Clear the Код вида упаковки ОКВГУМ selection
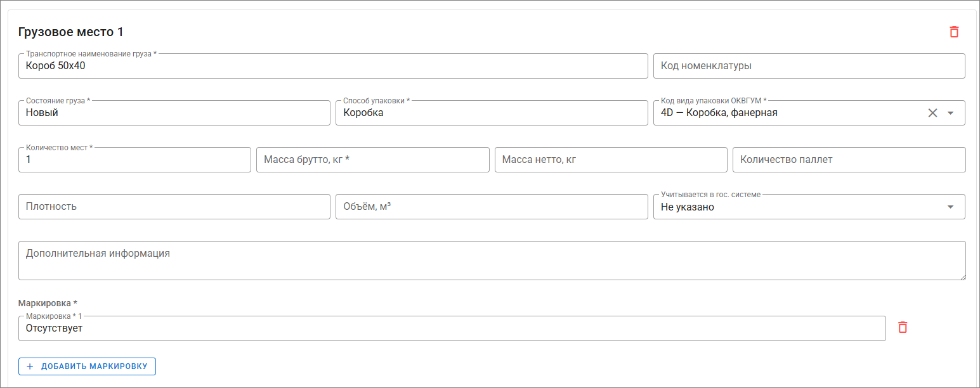Screen dimensions: 980x388 (932, 113)
